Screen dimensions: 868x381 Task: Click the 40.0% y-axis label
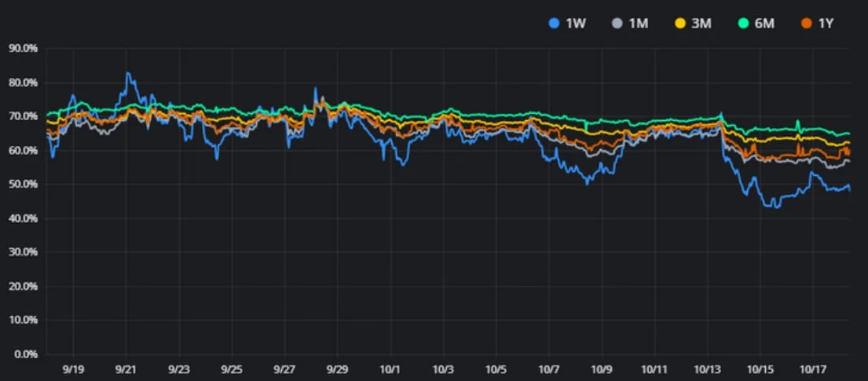(x=24, y=218)
